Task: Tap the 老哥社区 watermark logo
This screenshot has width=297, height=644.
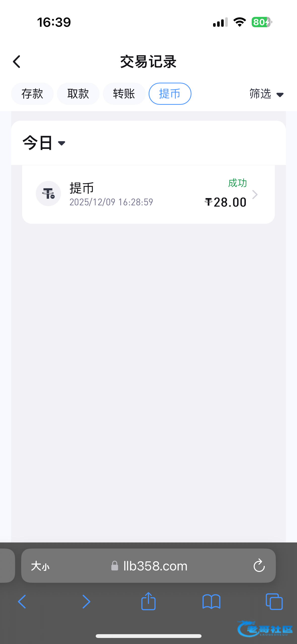Action: click(265, 629)
